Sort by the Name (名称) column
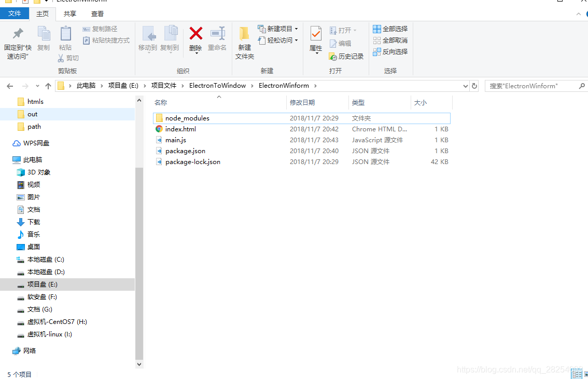Image resolution: width=588 pixels, height=379 pixels. click(x=161, y=103)
